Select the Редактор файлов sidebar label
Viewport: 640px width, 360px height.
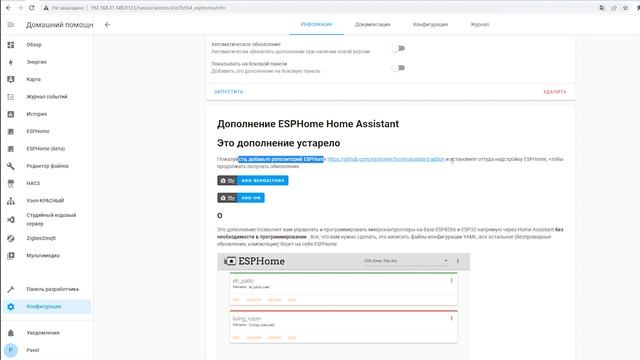tap(47, 166)
